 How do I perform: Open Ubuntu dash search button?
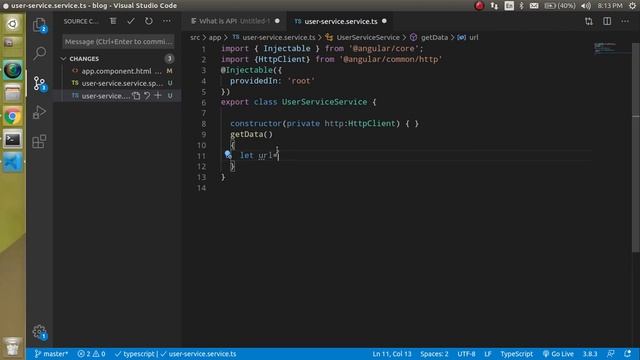12,24
